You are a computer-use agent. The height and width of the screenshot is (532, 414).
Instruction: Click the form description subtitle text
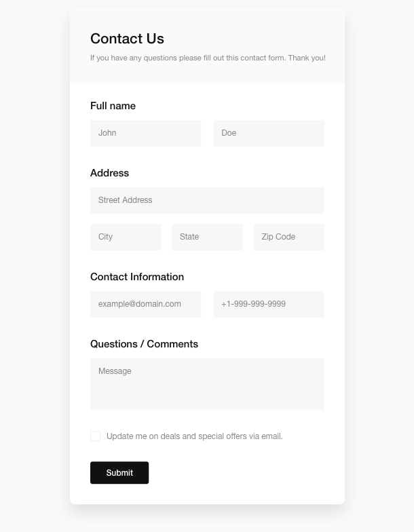208,58
